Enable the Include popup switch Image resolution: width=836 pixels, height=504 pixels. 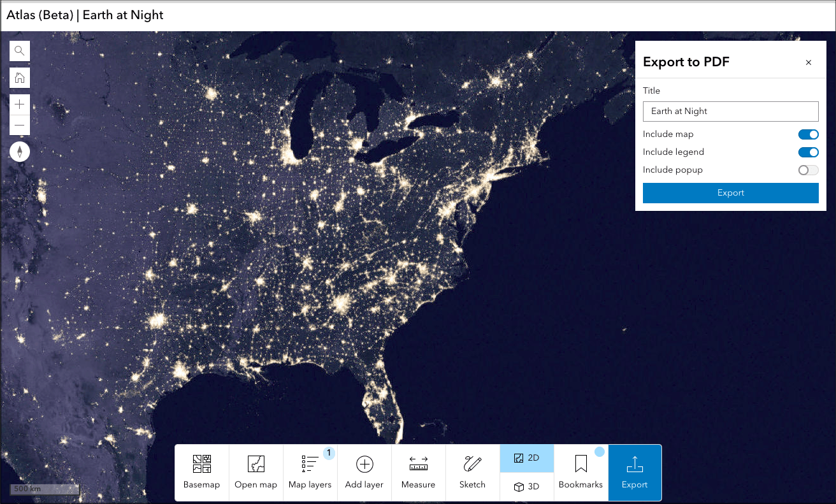808,170
